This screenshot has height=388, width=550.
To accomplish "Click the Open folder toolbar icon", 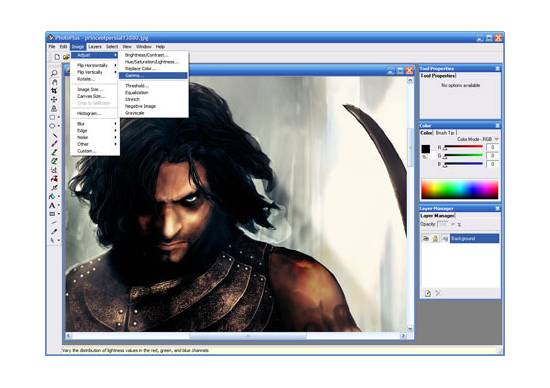I will 66,57.
